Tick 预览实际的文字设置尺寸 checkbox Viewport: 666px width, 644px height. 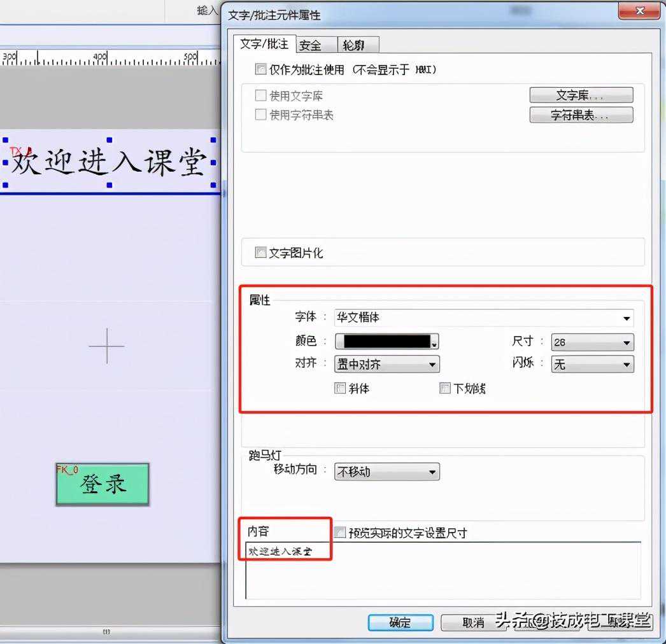(x=340, y=533)
